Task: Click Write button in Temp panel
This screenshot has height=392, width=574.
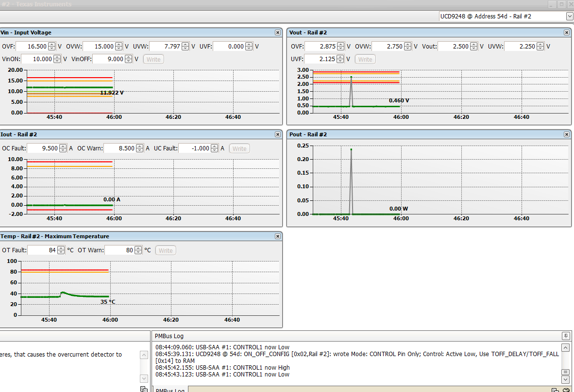Action: pyautogui.click(x=166, y=250)
